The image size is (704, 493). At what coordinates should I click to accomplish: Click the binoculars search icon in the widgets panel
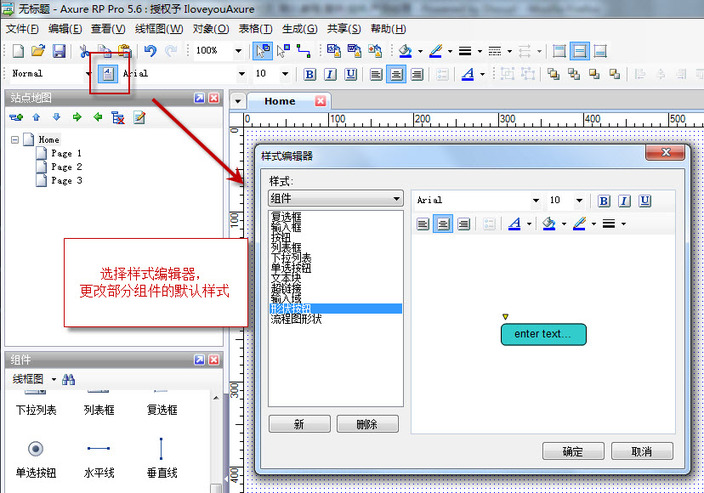[x=69, y=380]
